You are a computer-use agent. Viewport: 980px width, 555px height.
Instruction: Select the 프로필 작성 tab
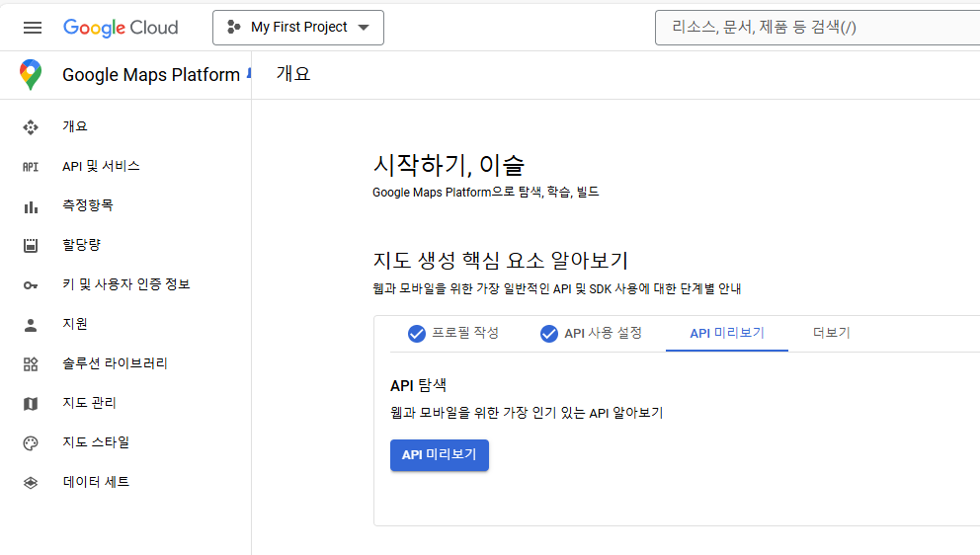(453, 333)
